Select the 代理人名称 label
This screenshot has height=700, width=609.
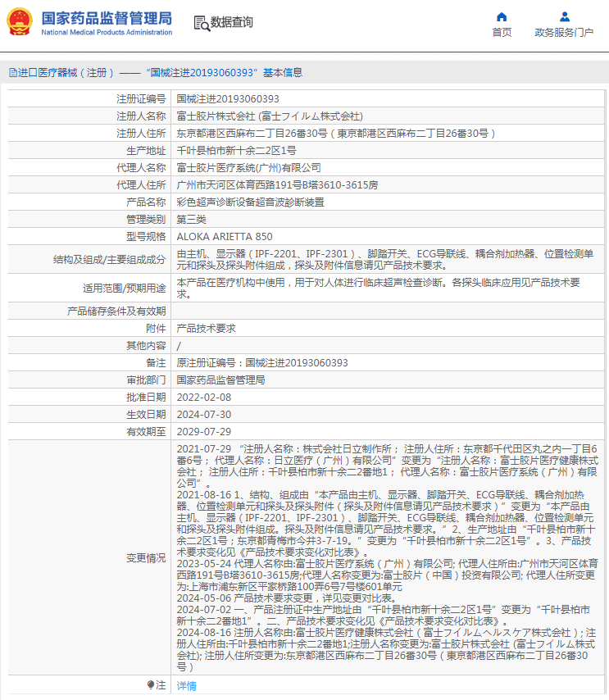pyautogui.click(x=141, y=168)
